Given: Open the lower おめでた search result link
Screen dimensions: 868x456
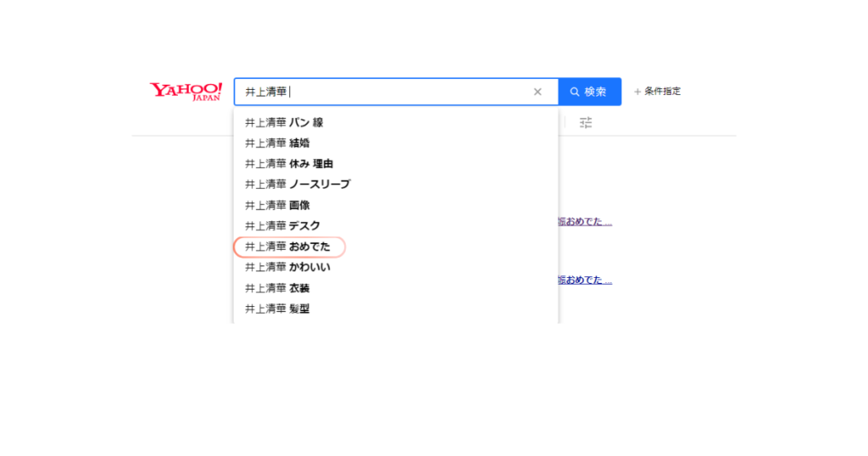Looking at the screenshot, I should pyautogui.click(x=585, y=280).
